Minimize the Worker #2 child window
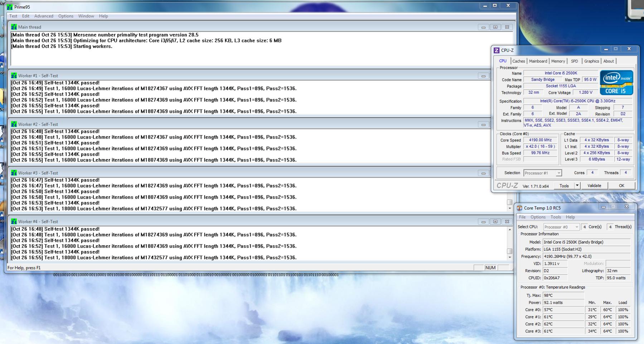Viewport: 644px width, 344px height. click(483, 124)
